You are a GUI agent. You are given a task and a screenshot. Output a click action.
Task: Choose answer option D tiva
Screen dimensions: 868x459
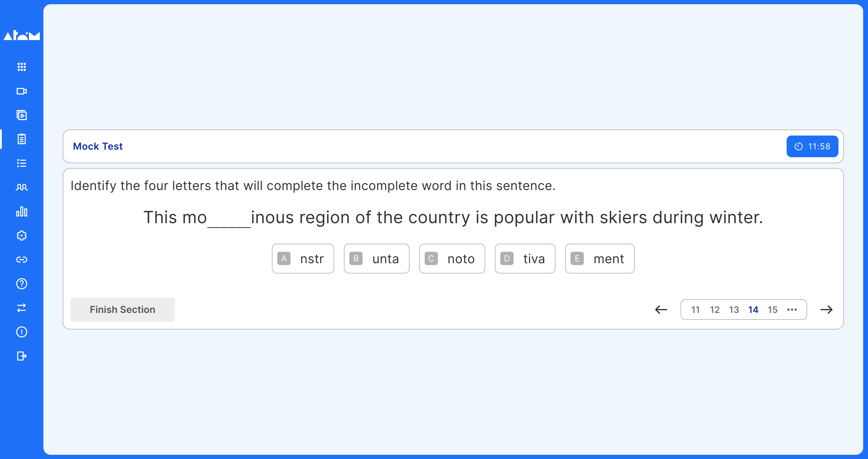(525, 259)
